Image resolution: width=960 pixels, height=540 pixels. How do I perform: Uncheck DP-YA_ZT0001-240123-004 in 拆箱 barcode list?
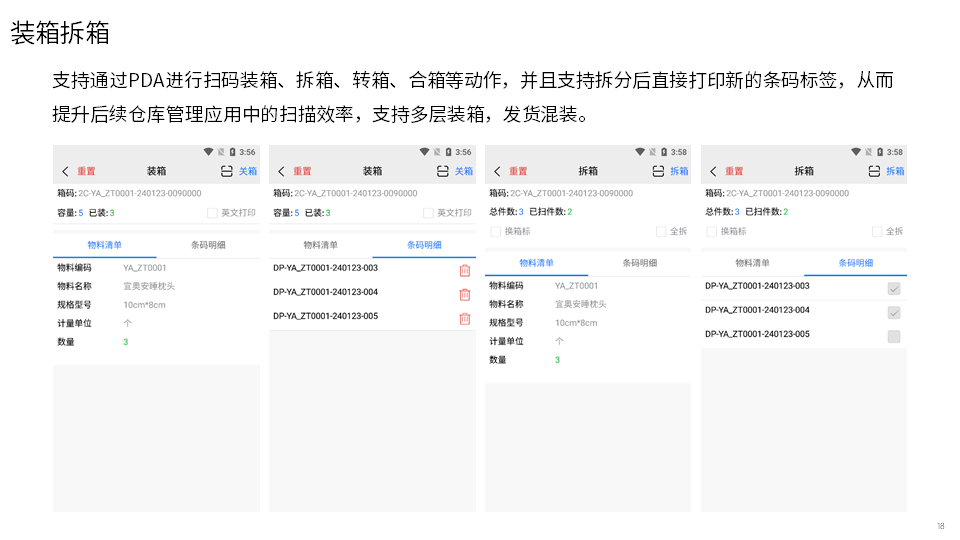click(894, 312)
